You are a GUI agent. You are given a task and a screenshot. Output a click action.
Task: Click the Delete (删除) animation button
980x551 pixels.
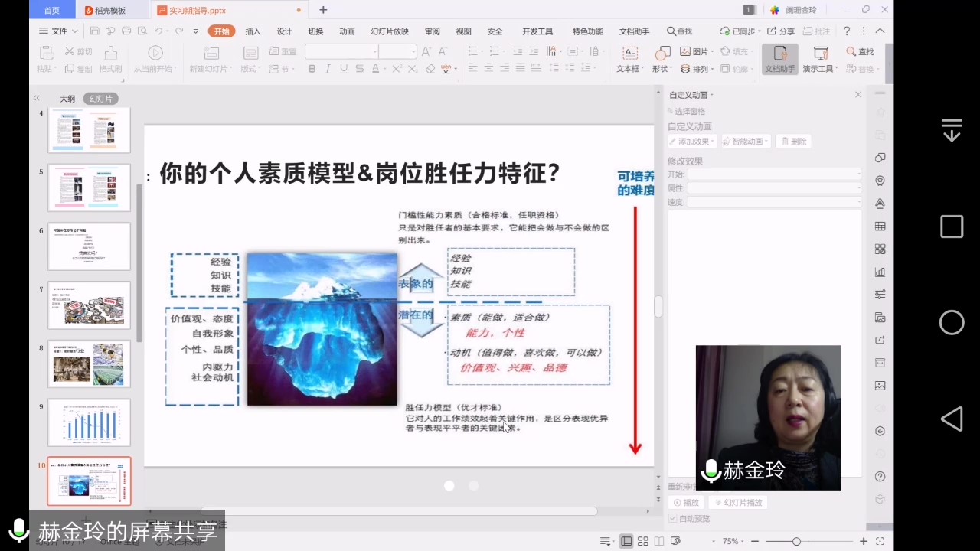tap(794, 142)
